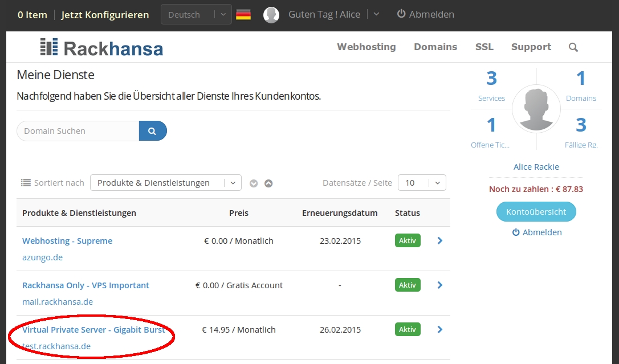The height and width of the screenshot is (364, 619).
Task: Click the Aktiv badge for Virtual Private Server
Action: click(408, 330)
